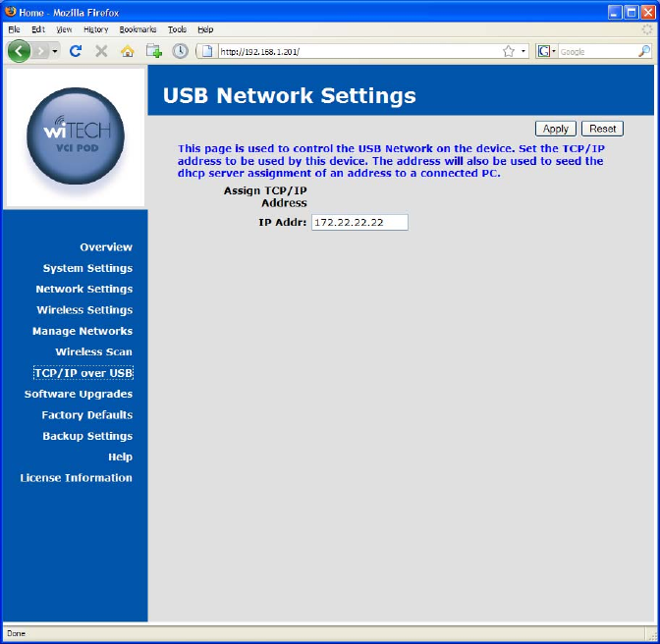Click the Apply button
The height and width of the screenshot is (644, 660).
pos(555,129)
